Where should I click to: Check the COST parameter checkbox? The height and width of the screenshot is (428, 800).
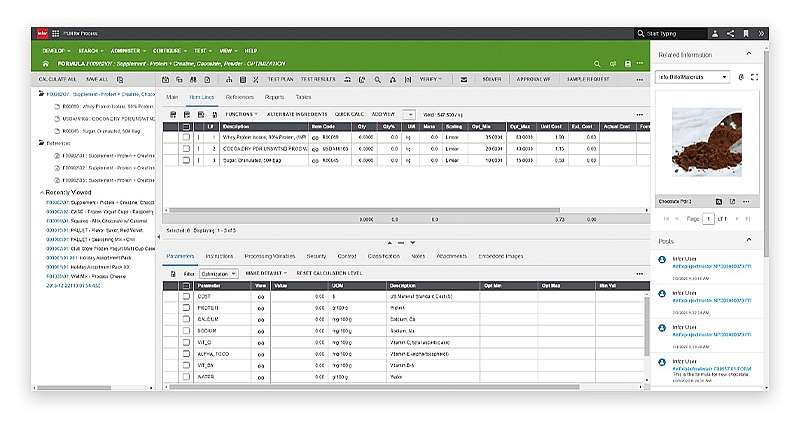click(x=185, y=298)
